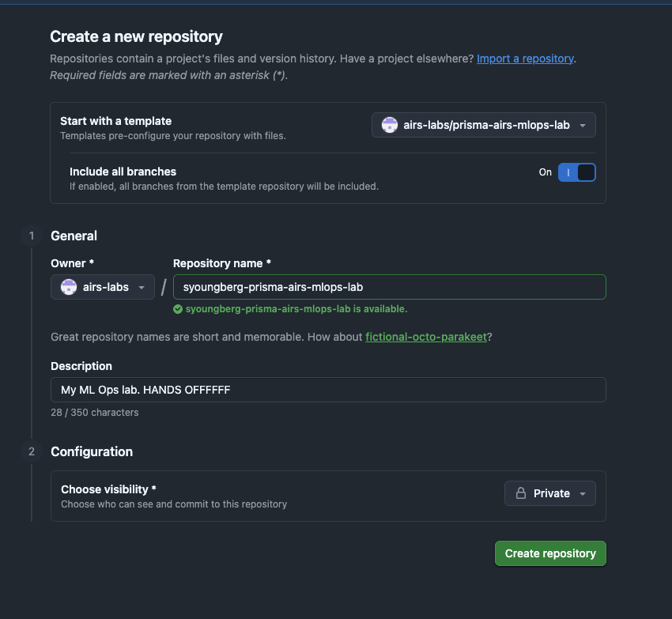Click the step 2 circle beside Configuration
Viewport: 672px width, 619px height.
click(x=32, y=451)
